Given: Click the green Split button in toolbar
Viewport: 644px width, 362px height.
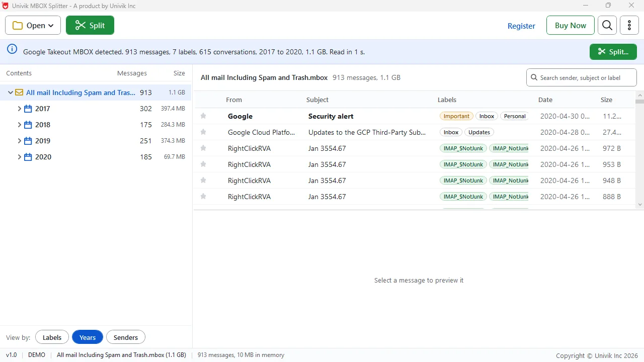Looking at the screenshot, I should click(90, 26).
